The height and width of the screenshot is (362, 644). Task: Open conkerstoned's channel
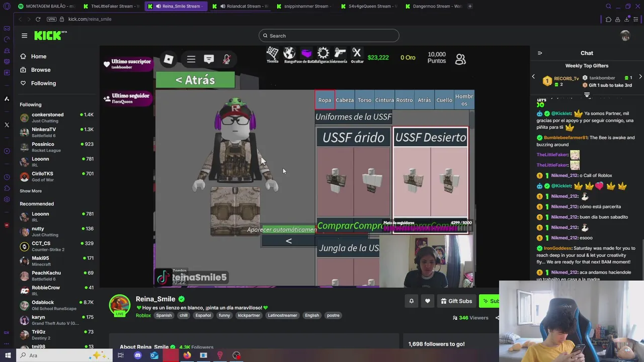(57, 118)
